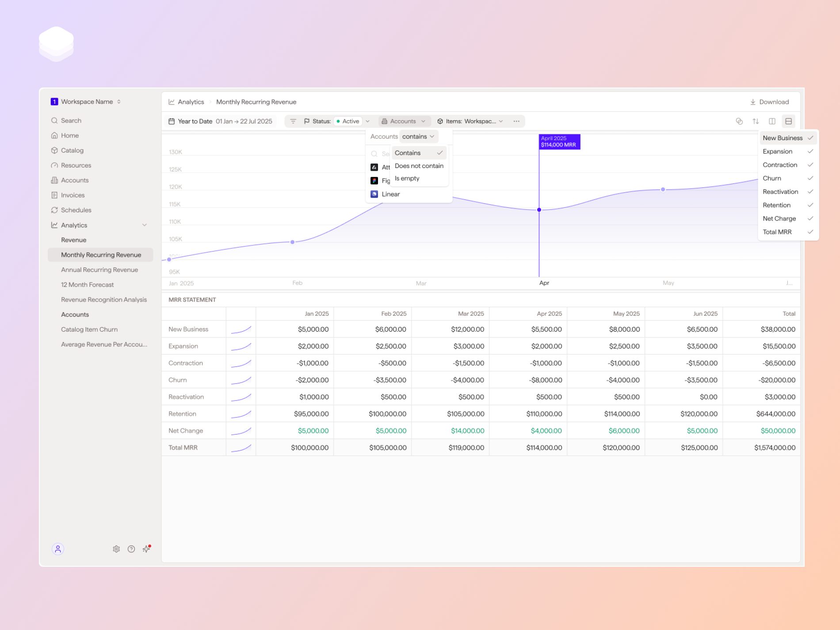
Task: Expand the Workspace Name switcher
Action: coord(87,102)
